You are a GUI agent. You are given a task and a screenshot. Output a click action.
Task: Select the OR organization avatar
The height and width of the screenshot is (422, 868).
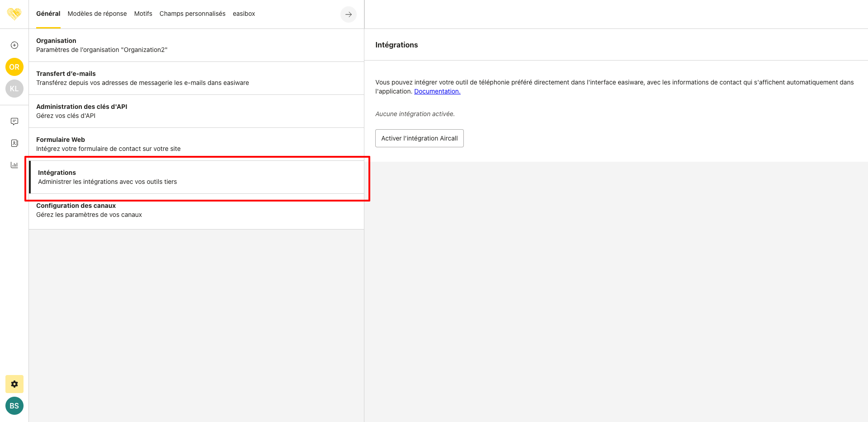pyautogui.click(x=14, y=67)
